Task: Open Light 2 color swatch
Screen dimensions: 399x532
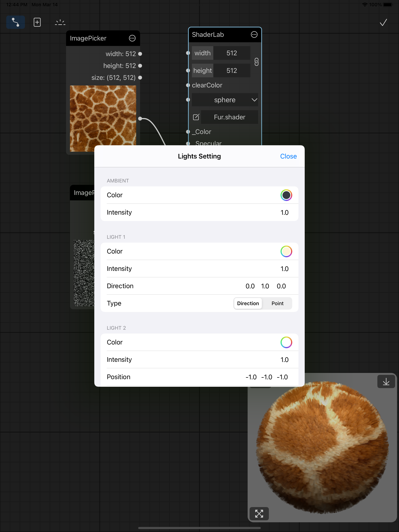Action: coord(286,342)
